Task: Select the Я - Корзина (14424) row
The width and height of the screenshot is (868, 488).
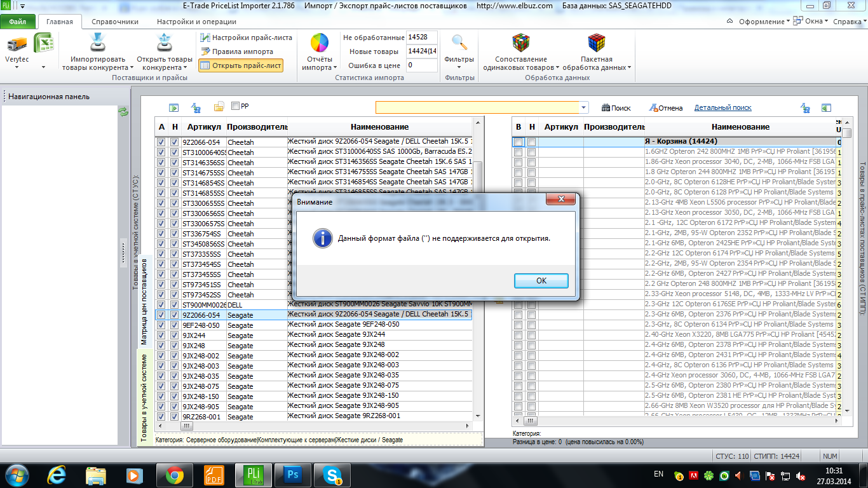Action: [x=740, y=142]
